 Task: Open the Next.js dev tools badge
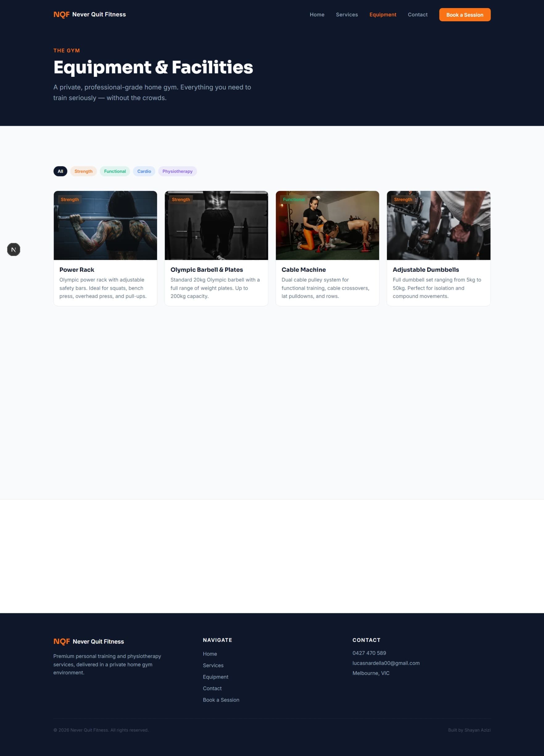pyautogui.click(x=14, y=249)
